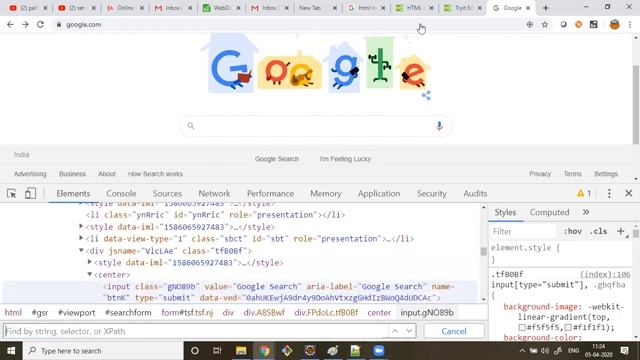640x360 pixels.
Task: Open the Privacy footer link
Action: tap(540, 174)
